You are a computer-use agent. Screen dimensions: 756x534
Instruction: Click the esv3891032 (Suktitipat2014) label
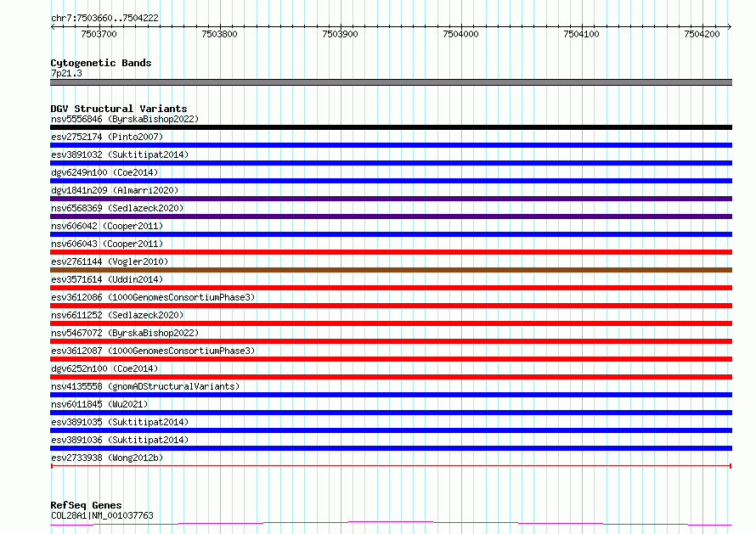(x=119, y=155)
